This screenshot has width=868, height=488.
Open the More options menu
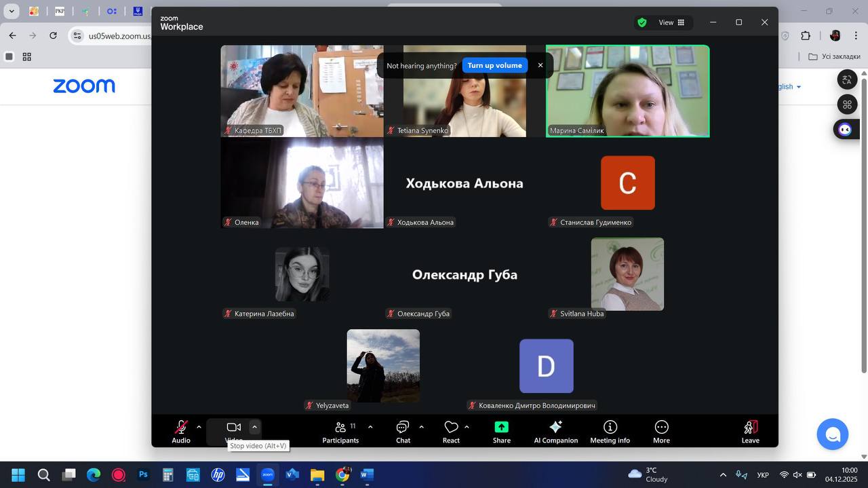tap(661, 432)
